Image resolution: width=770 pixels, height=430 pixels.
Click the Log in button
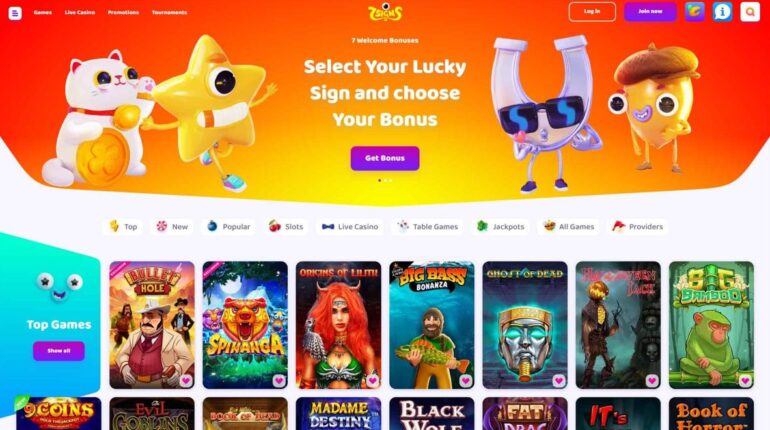[592, 11]
